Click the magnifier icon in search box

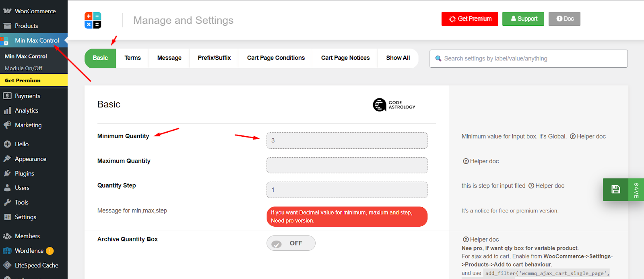[x=438, y=59]
